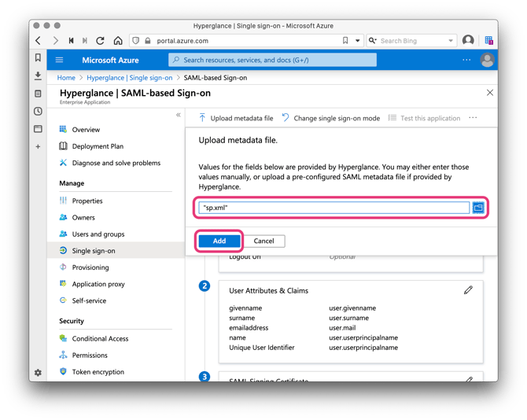This screenshot has width=527, height=420.
Task: Click Upload metadata file command
Action: coord(235,118)
